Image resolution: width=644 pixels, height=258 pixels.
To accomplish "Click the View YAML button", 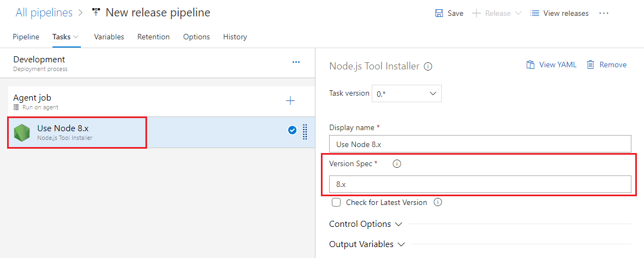I will 551,64.
